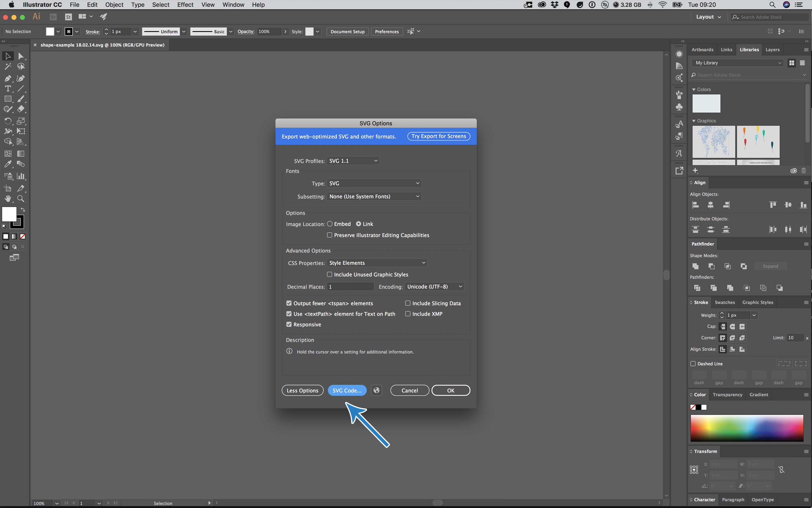Open the Encoding dropdown
Screen dimensions: 812x508
tap(434, 287)
